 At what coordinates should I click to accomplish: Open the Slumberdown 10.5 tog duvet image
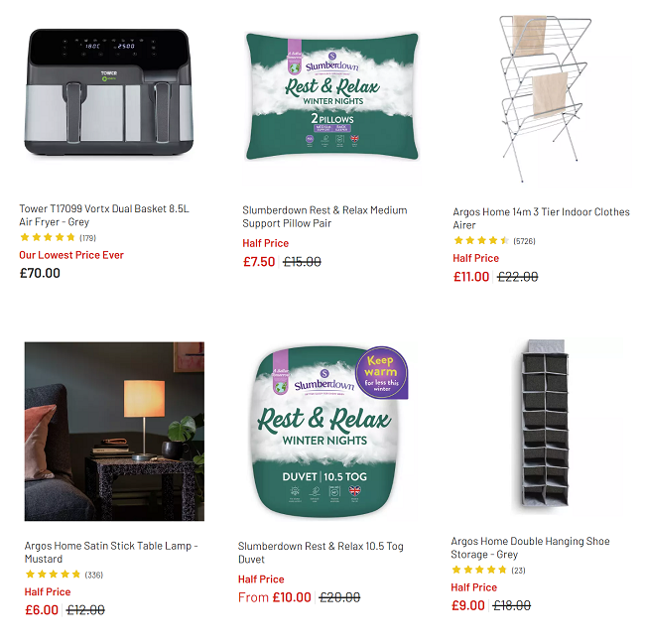[x=329, y=432]
